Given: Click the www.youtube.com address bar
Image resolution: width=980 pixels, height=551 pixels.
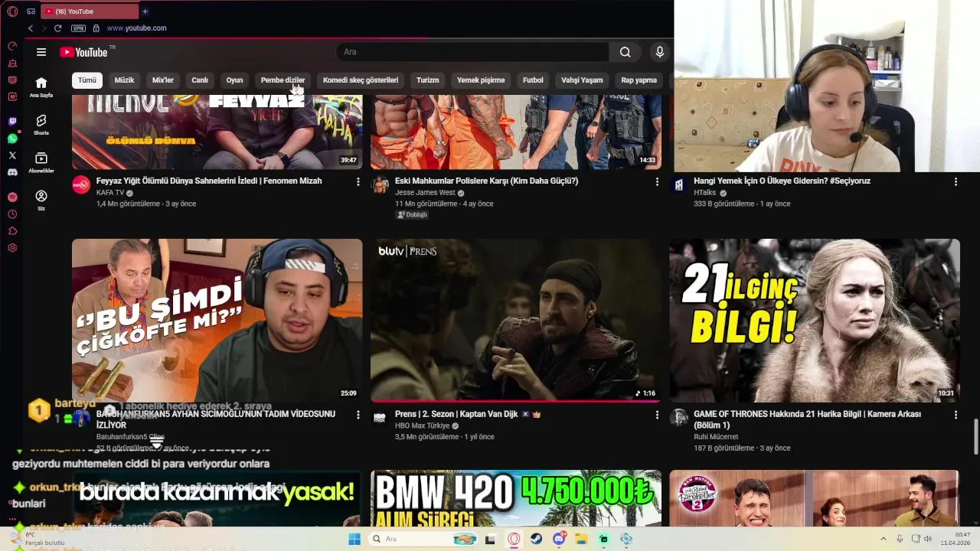Looking at the screenshot, I should tap(136, 28).
